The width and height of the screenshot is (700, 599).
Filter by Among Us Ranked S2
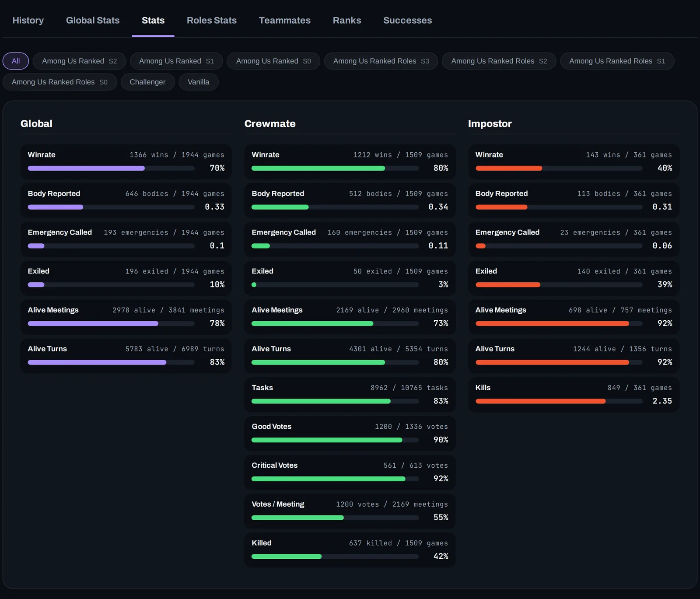80,61
